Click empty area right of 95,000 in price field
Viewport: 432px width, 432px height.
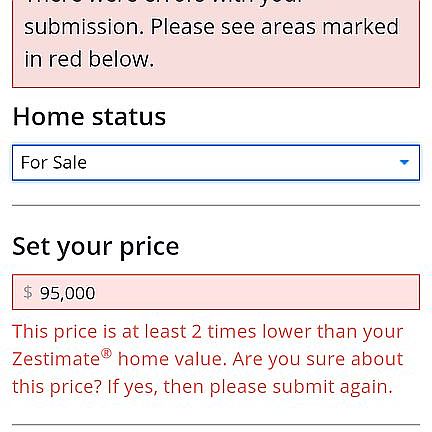click(257, 292)
